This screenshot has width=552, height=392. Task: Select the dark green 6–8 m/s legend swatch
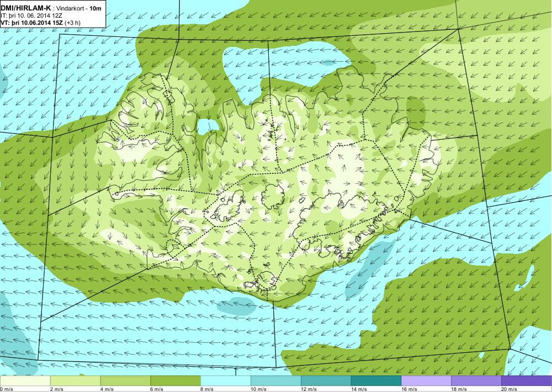click(x=176, y=381)
